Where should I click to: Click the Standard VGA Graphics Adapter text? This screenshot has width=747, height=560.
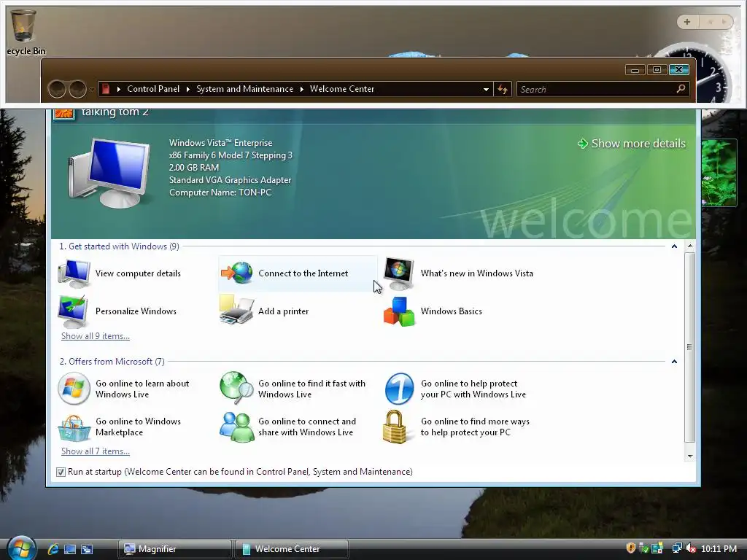[x=230, y=180]
